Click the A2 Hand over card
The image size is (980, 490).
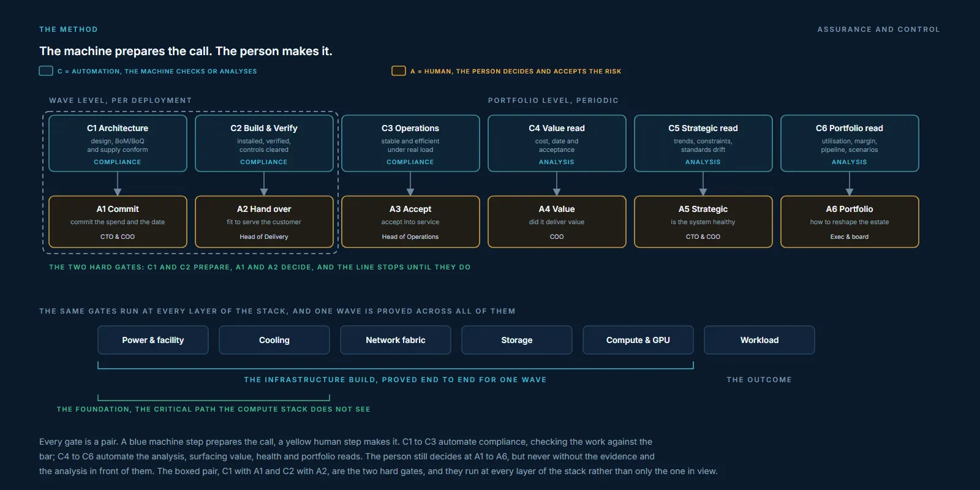coord(264,222)
